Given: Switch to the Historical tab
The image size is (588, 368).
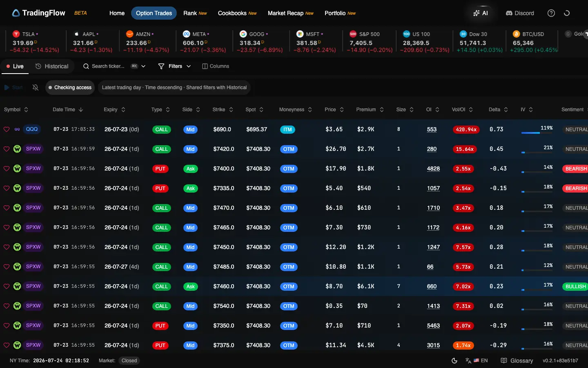Looking at the screenshot, I should 52,66.
